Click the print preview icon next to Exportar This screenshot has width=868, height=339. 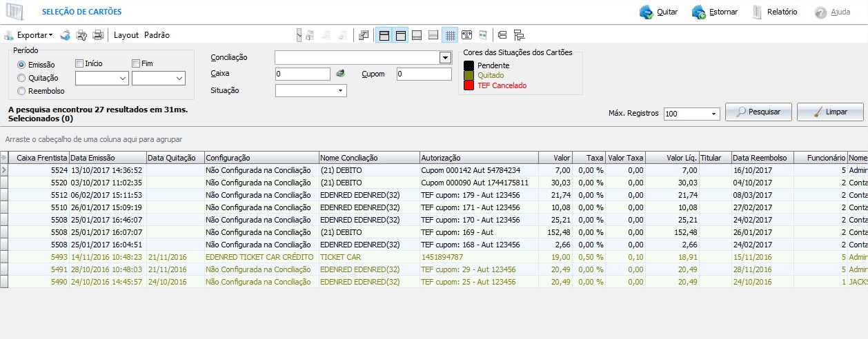click(66, 34)
